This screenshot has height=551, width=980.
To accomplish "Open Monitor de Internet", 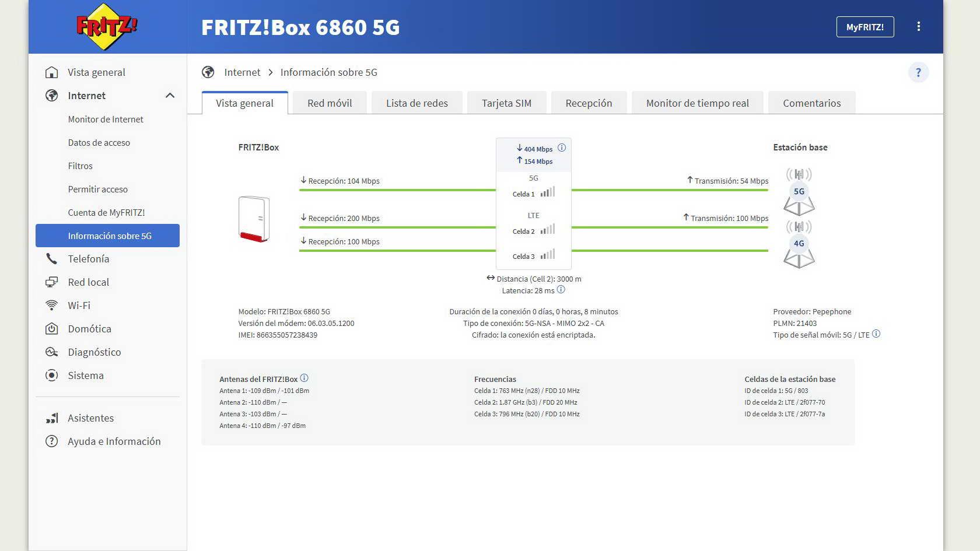I will (x=108, y=119).
